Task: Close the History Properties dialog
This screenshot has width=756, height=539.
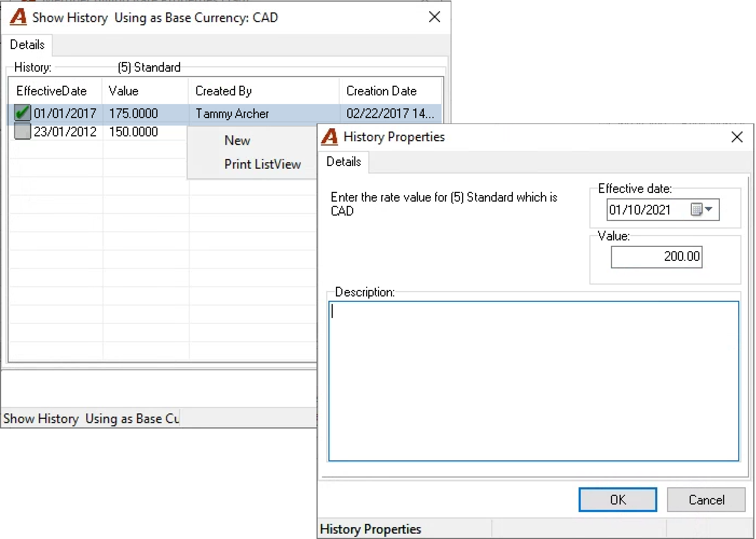Action: click(x=737, y=137)
